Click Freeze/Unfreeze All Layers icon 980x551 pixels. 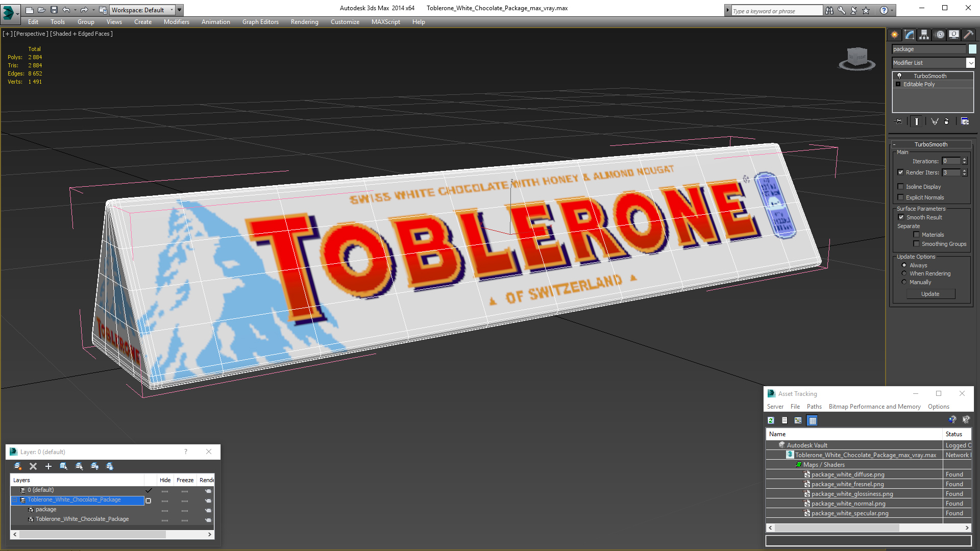point(110,466)
